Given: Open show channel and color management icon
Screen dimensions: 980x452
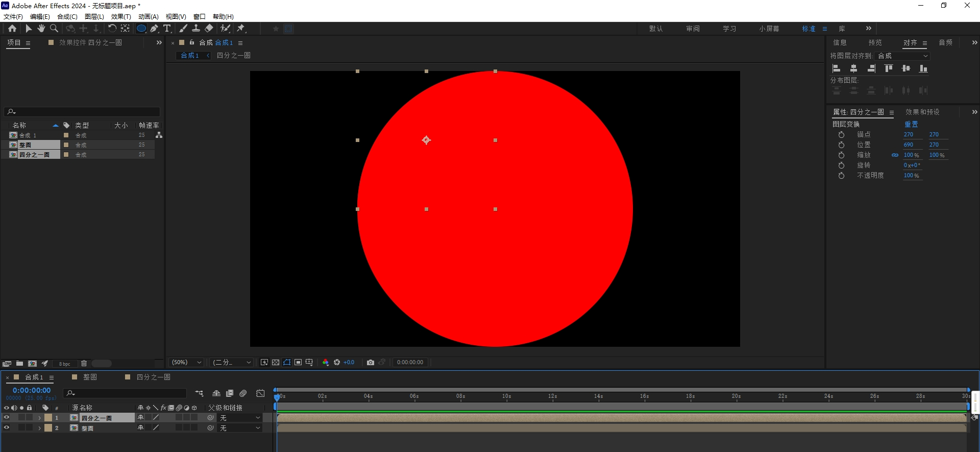Looking at the screenshot, I should [326, 363].
